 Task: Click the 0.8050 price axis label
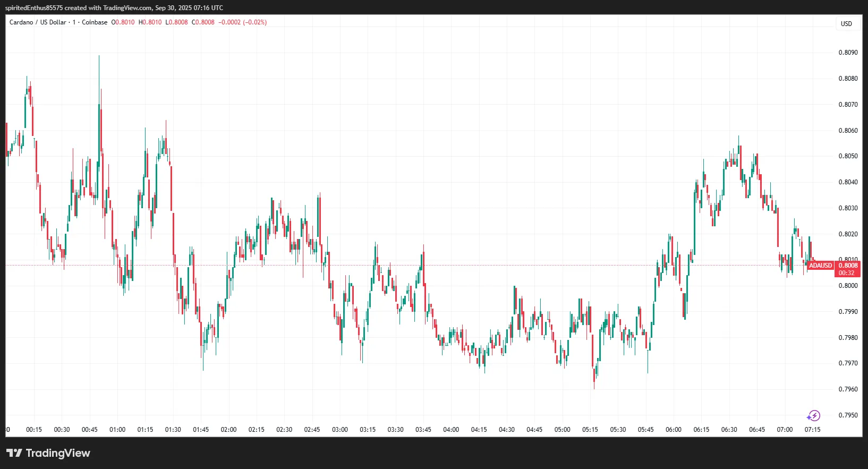point(848,156)
